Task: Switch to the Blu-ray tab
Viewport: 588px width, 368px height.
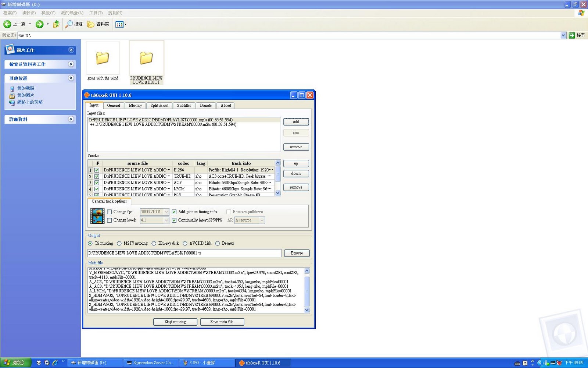Action: tap(135, 106)
